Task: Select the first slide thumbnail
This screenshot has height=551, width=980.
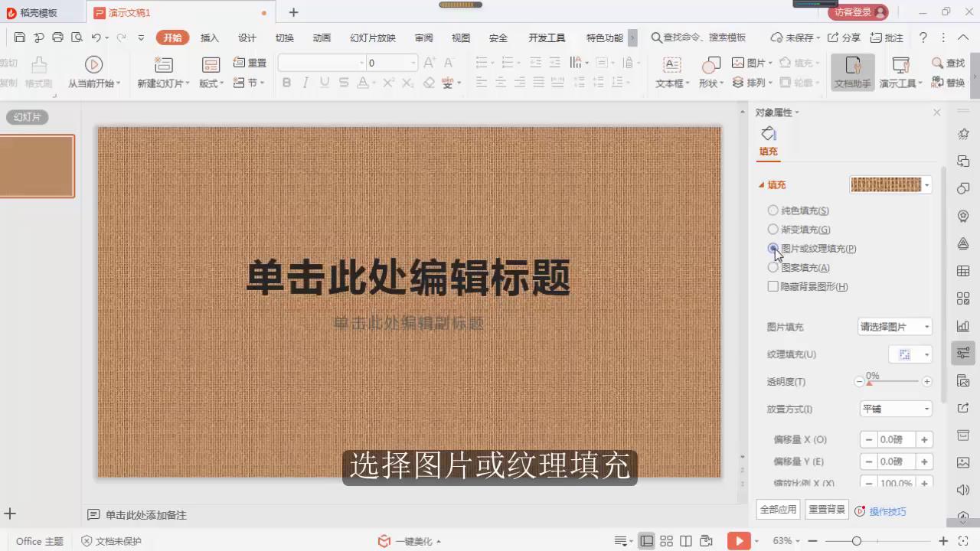Action: pyautogui.click(x=37, y=165)
